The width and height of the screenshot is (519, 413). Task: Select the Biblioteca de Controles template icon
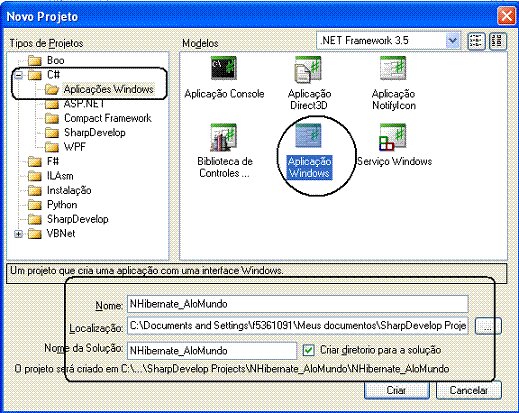pyautogui.click(x=224, y=137)
